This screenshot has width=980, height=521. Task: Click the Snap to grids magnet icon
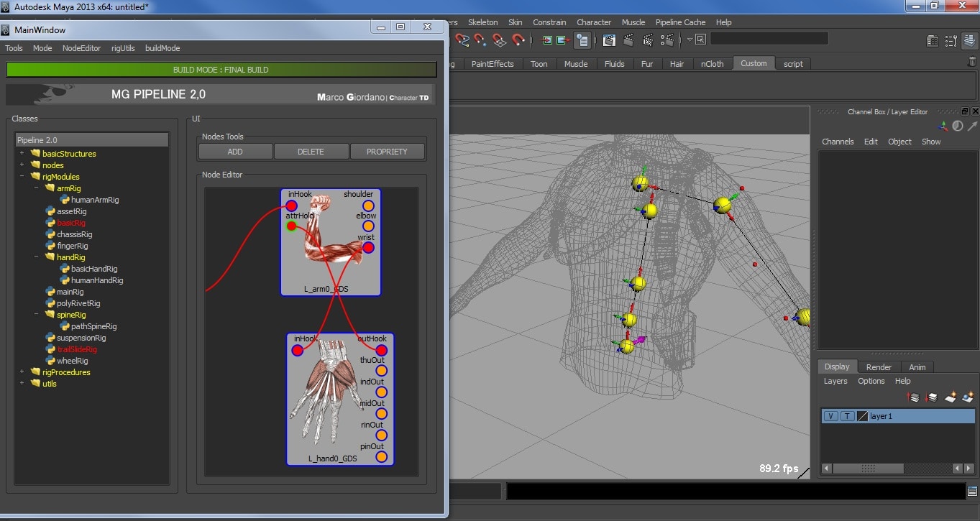click(499, 40)
